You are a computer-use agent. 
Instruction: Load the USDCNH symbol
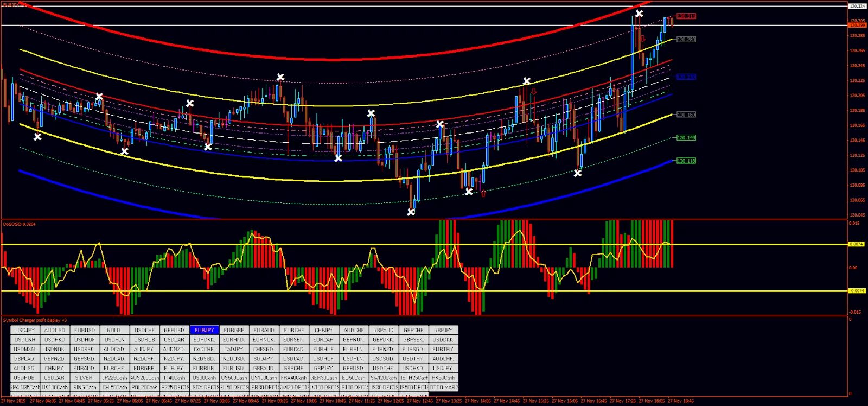(x=25, y=340)
